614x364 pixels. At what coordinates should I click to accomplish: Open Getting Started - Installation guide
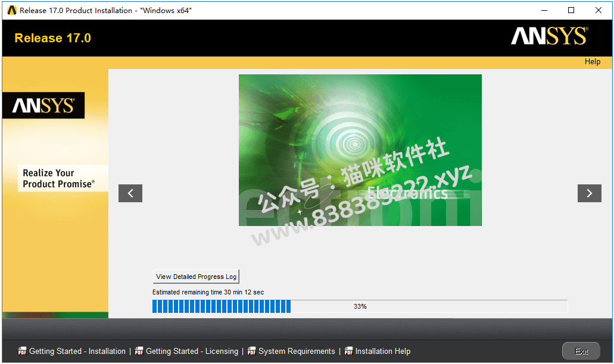coord(77,351)
